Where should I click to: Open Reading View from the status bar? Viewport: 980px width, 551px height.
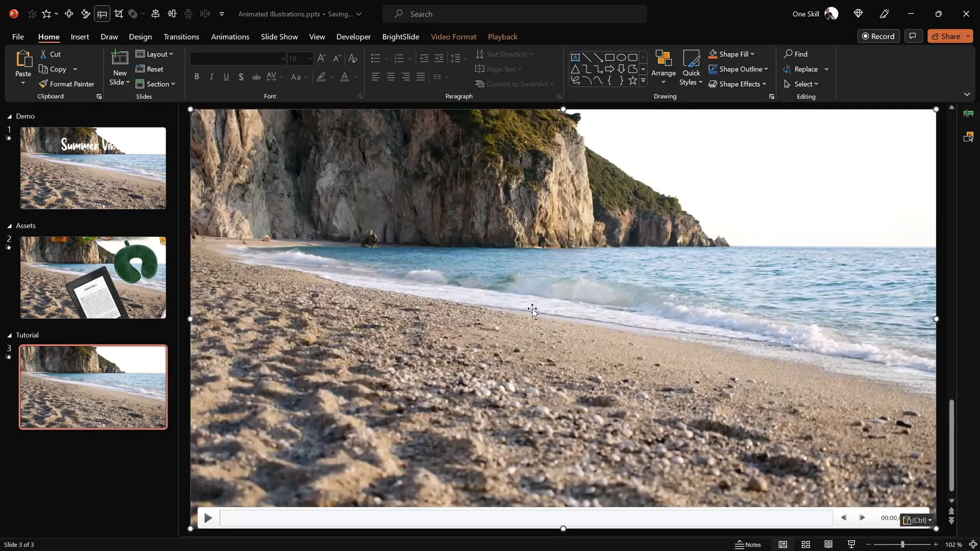coord(828,544)
